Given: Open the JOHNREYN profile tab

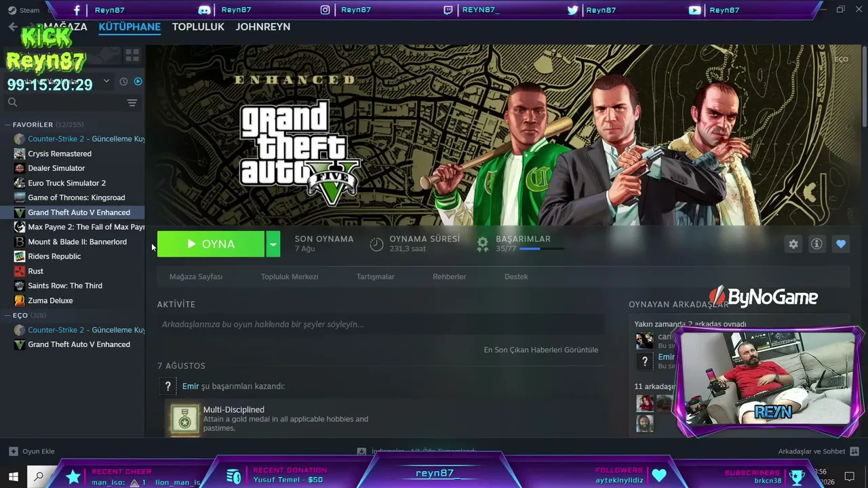Looking at the screenshot, I should point(263,26).
